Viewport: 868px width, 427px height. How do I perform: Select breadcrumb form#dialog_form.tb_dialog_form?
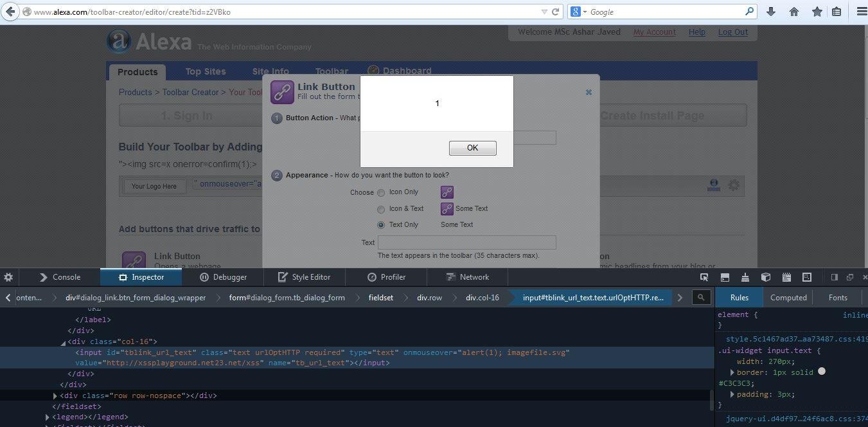coord(287,297)
